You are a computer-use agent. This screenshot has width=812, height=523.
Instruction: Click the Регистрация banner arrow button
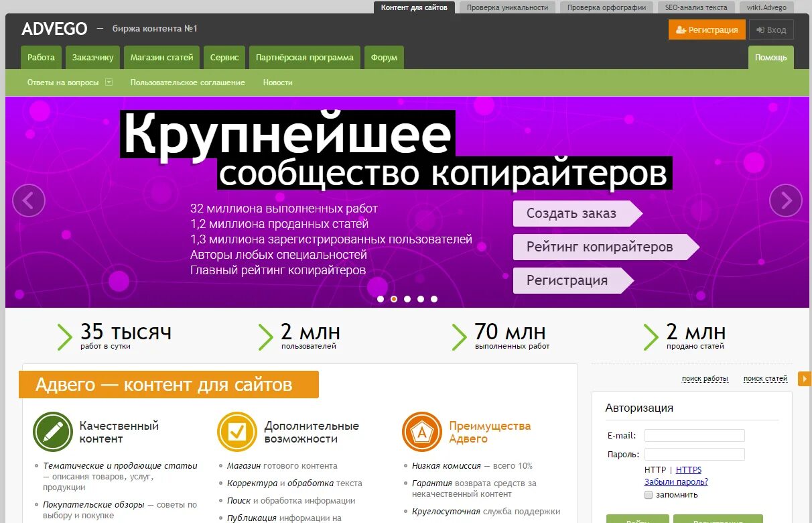coord(573,280)
